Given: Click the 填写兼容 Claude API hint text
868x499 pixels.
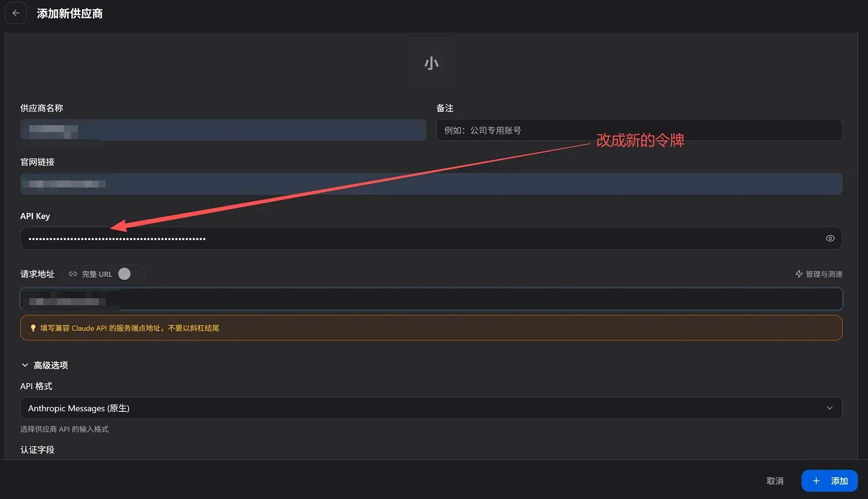Looking at the screenshot, I should click(x=130, y=328).
